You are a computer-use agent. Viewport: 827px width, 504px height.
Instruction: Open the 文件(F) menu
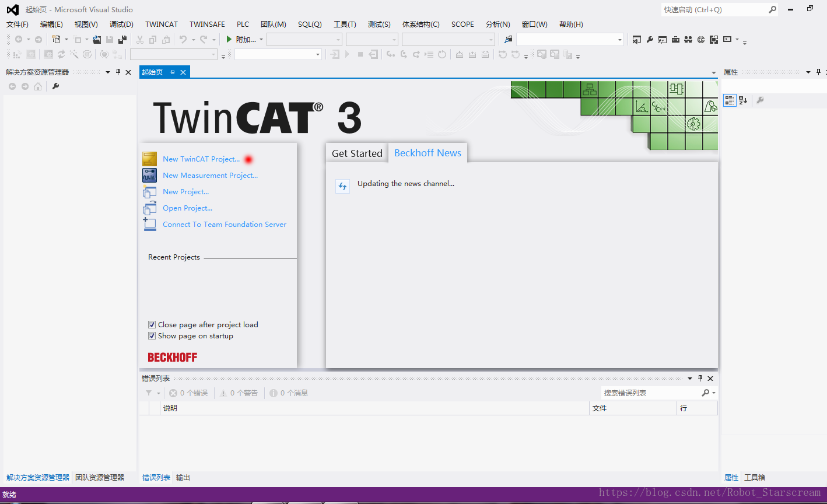coord(17,24)
